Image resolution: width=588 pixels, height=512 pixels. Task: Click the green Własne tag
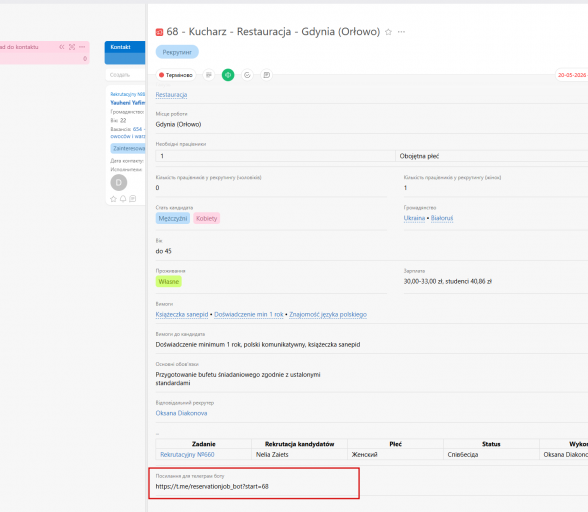click(x=169, y=282)
